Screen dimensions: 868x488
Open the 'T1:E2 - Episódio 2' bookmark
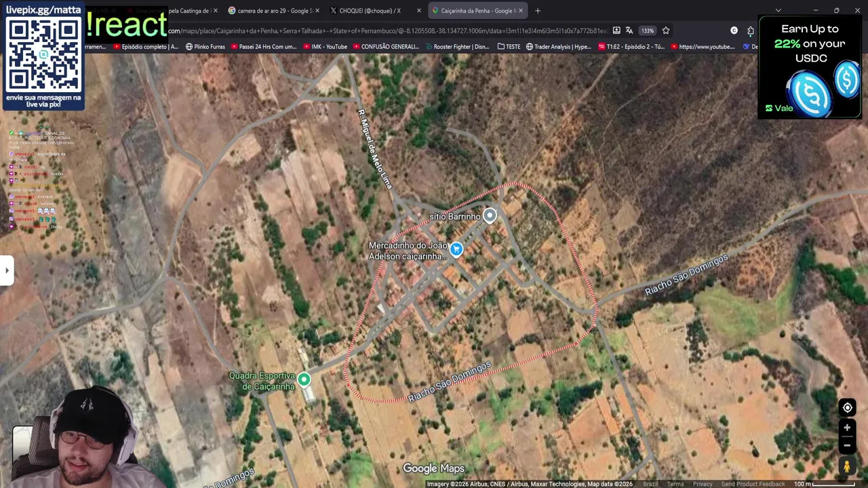click(x=631, y=47)
